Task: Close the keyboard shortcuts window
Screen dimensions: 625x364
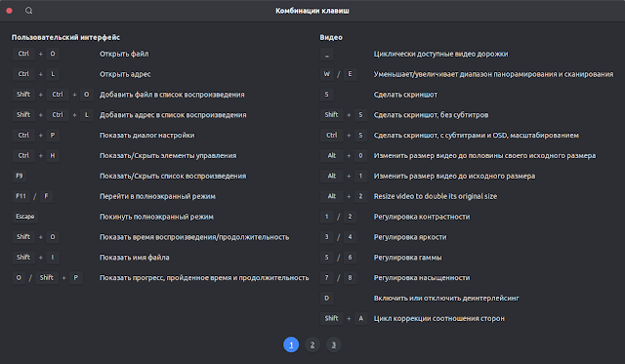Action: point(9,11)
